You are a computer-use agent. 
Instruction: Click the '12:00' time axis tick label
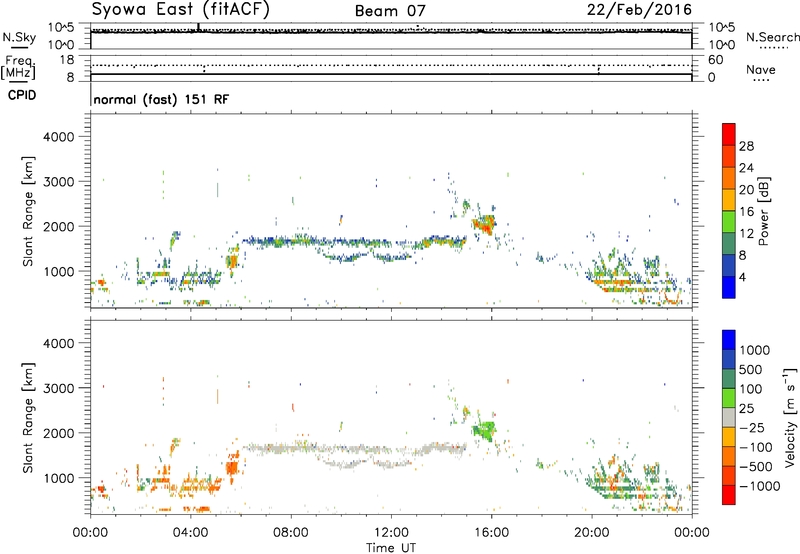(x=391, y=533)
